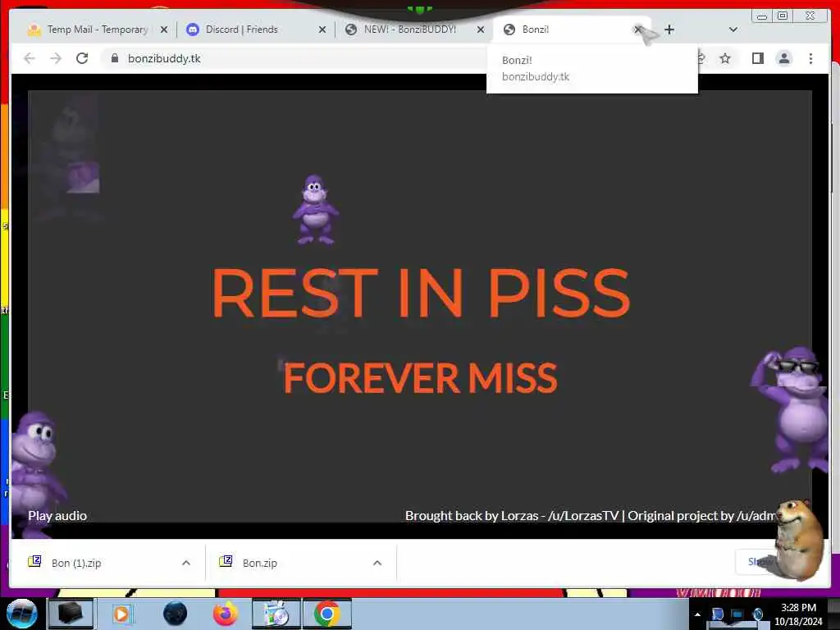This screenshot has width=840, height=630.
Task: Expand options for Bon (1).zip download
Action: click(x=186, y=563)
